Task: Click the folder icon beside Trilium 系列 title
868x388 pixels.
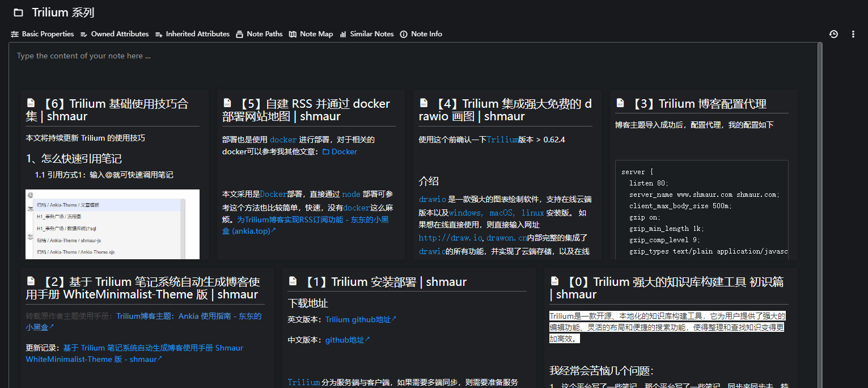Action: point(19,12)
